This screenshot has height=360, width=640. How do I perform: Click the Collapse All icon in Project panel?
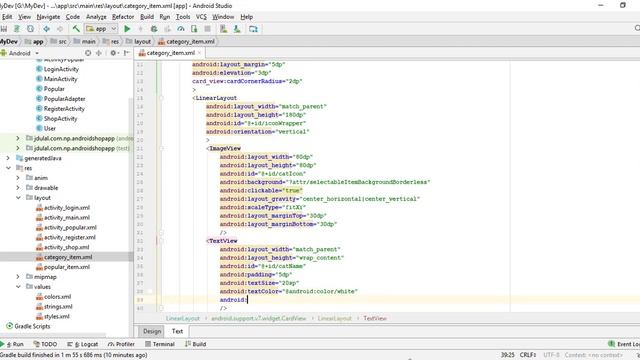coord(99,53)
